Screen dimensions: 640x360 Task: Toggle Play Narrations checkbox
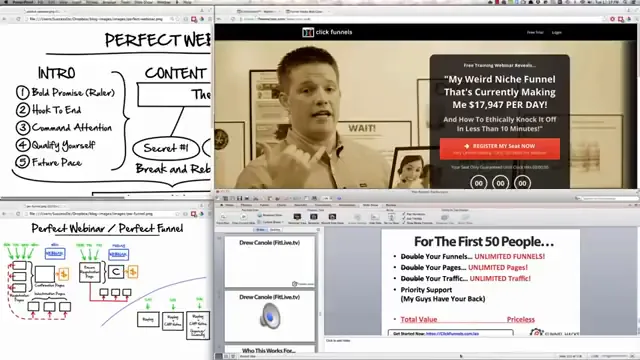(404, 214)
